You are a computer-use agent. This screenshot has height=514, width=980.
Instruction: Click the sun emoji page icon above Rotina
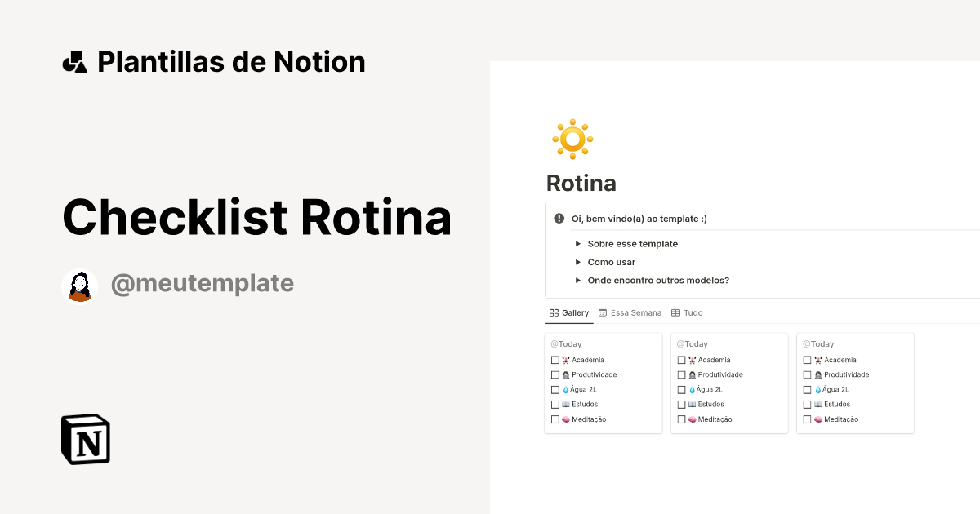click(572, 139)
